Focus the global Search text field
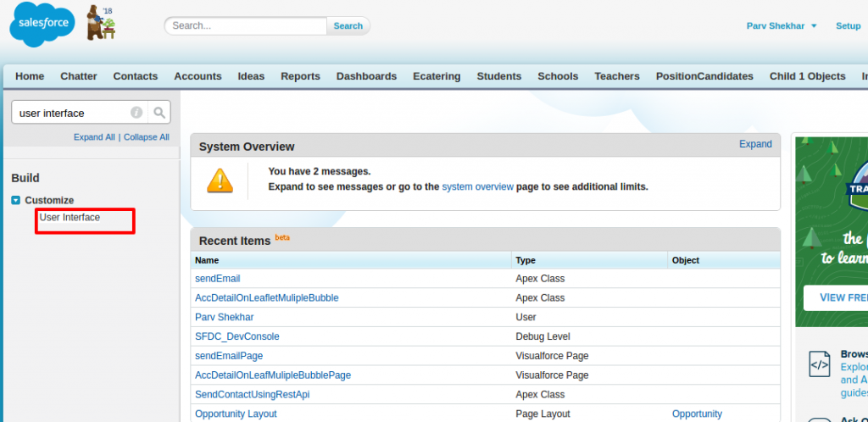This screenshot has width=868, height=422. click(x=246, y=26)
